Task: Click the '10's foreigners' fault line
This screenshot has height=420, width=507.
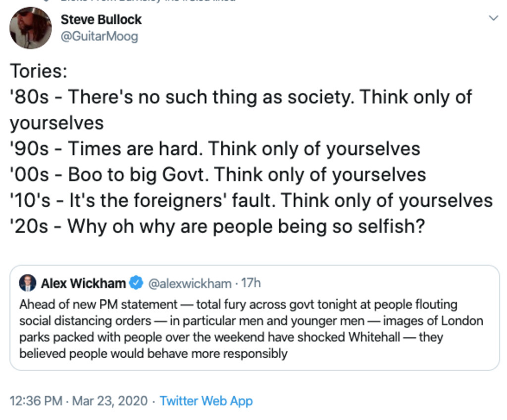Action: click(251, 200)
